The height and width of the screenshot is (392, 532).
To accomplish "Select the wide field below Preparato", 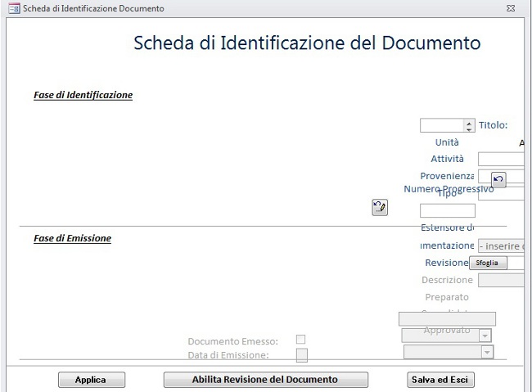I will coord(447,318).
